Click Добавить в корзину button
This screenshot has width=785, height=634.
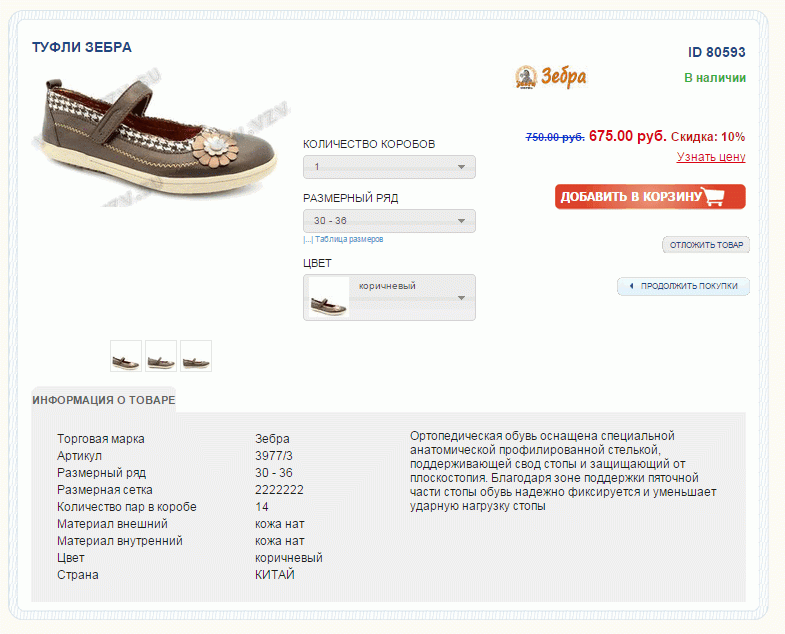click(x=650, y=196)
